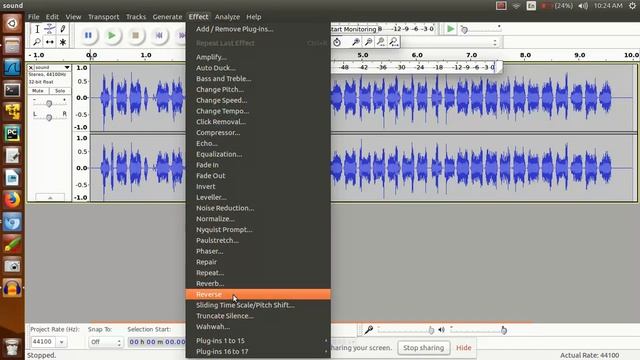The height and width of the screenshot is (360, 640).
Task: Click Start Monitoring on the record meter
Action: pyautogui.click(x=353, y=29)
